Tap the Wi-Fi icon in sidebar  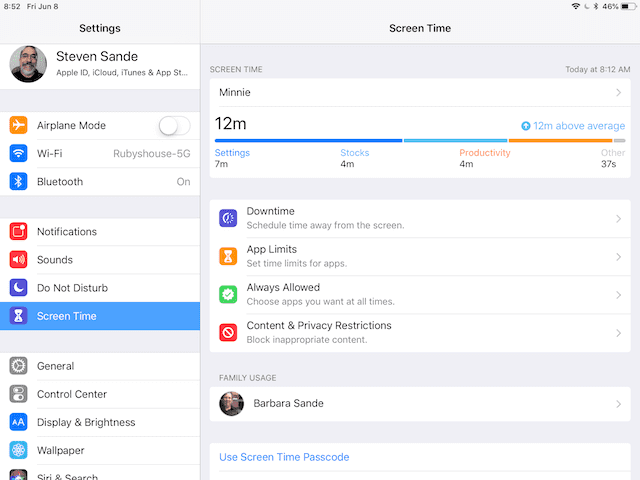[x=18, y=153]
